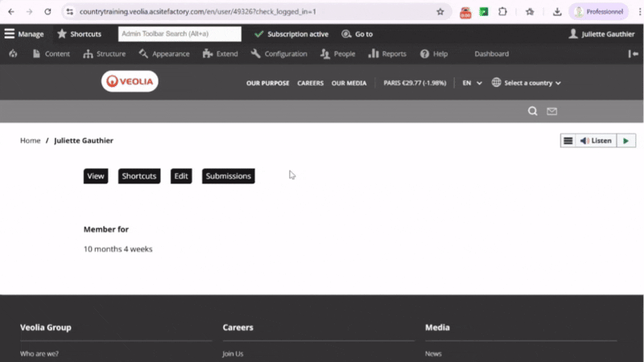The image size is (644, 362).
Task: Open OUR PURPOSE navigation link
Action: [268, 83]
